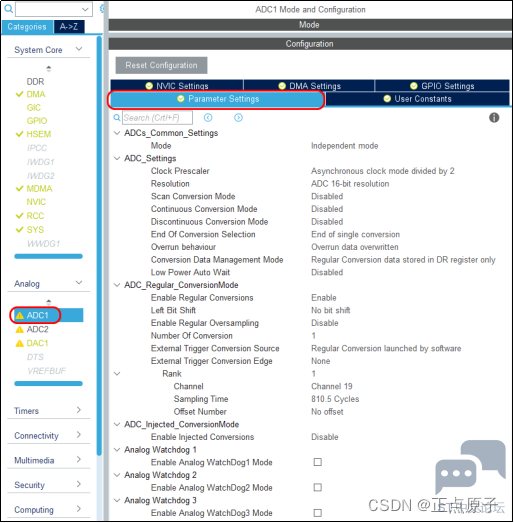Click the Reset Configuration button
Screen dimensions: 514x523
click(161, 65)
